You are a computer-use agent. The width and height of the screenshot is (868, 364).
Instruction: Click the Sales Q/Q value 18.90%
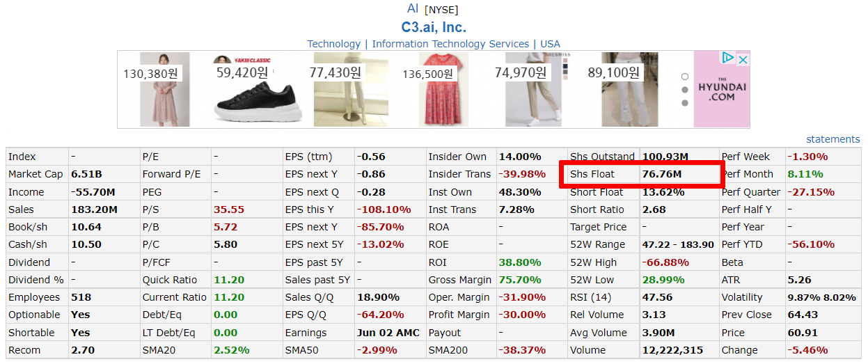(x=378, y=297)
